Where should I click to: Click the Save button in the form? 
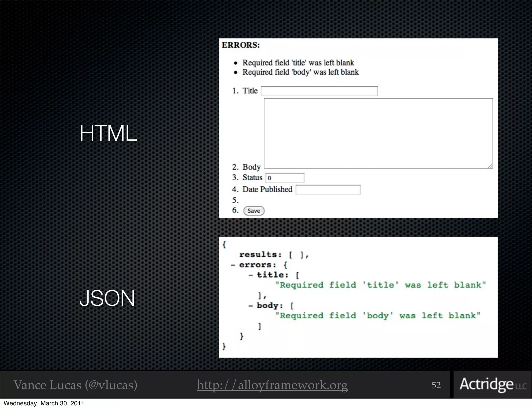point(254,211)
